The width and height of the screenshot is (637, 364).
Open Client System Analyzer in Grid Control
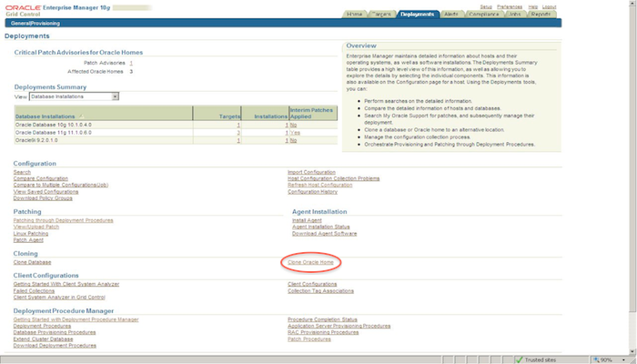(x=59, y=298)
